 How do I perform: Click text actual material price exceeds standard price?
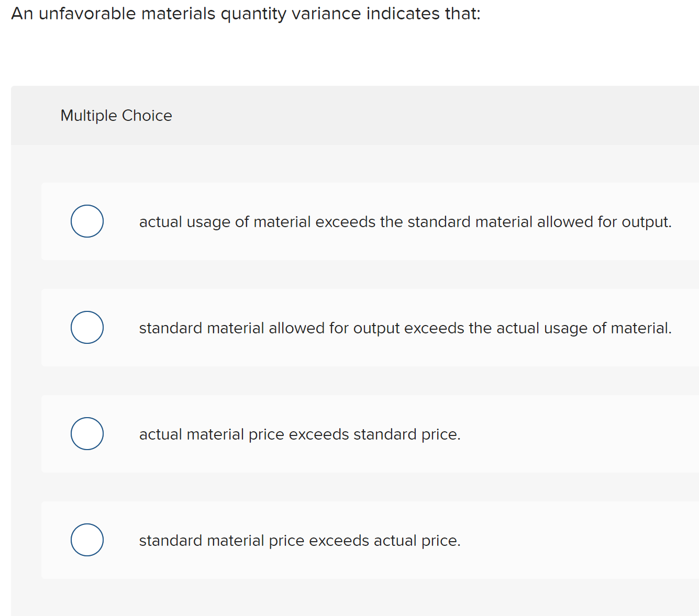299,434
